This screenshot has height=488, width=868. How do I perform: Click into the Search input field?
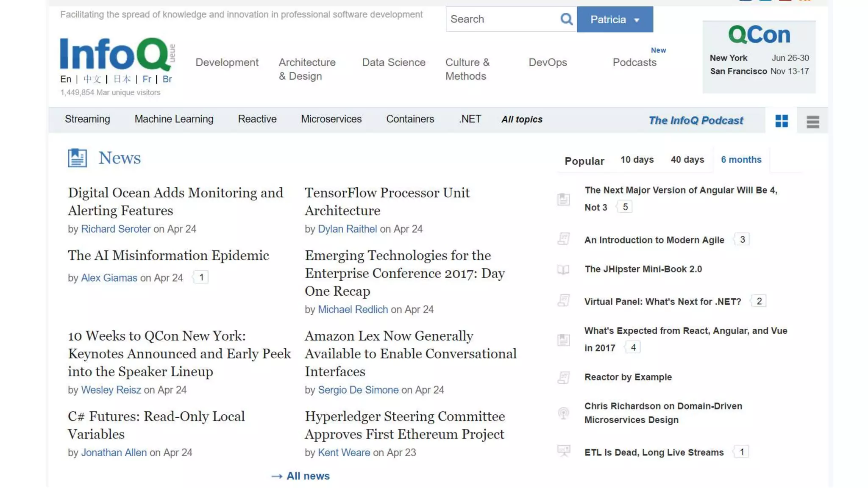point(502,19)
